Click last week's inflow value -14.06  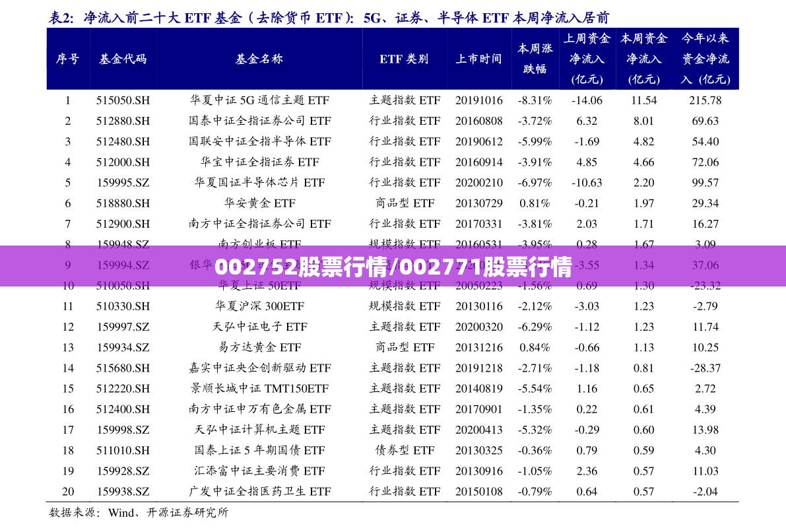pos(587,100)
